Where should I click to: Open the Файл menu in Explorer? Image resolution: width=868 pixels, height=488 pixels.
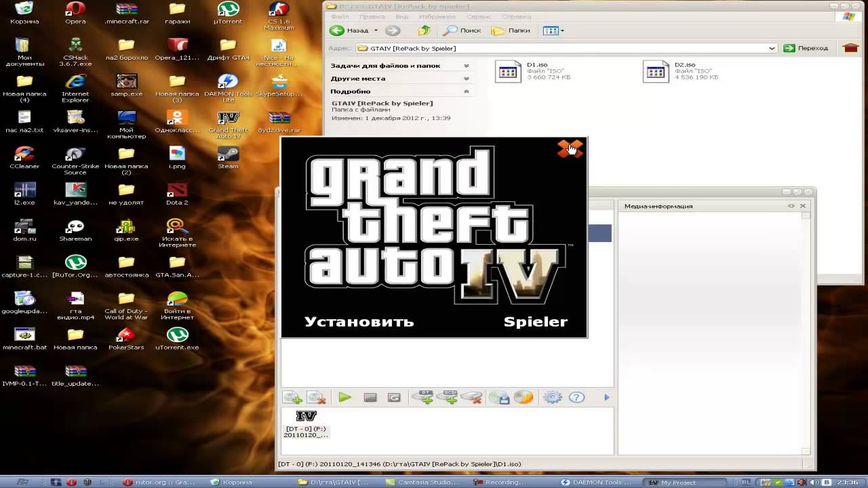coord(340,16)
